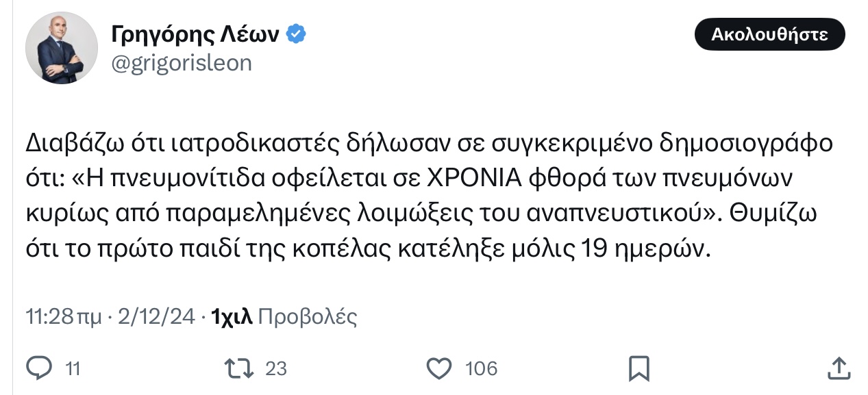Click the retweet count 23
Viewport: 868px width, 395px height.
coord(275,369)
